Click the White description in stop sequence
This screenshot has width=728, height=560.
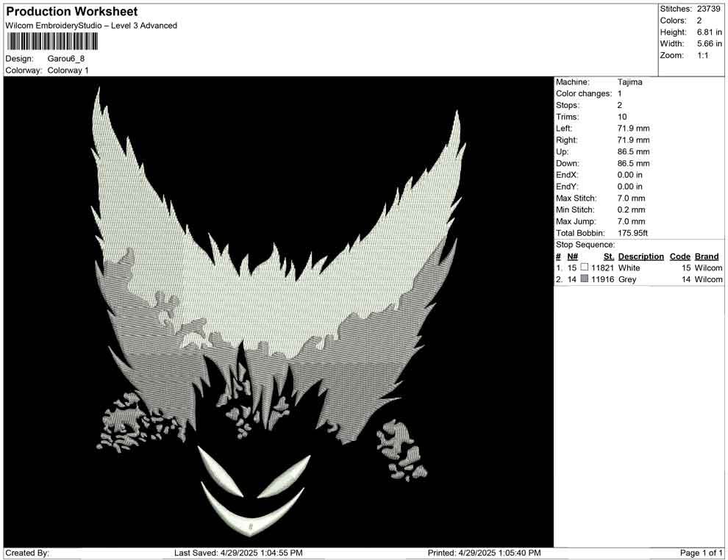629,268
